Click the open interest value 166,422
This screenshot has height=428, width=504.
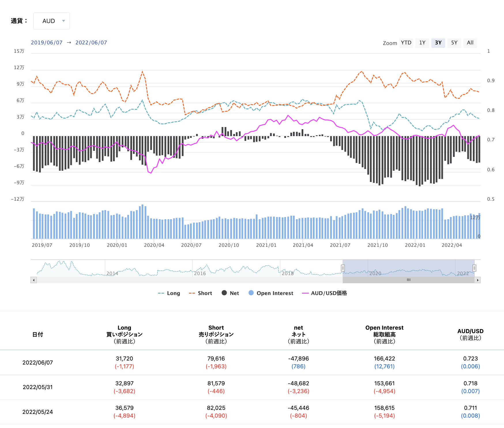pos(384,359)
